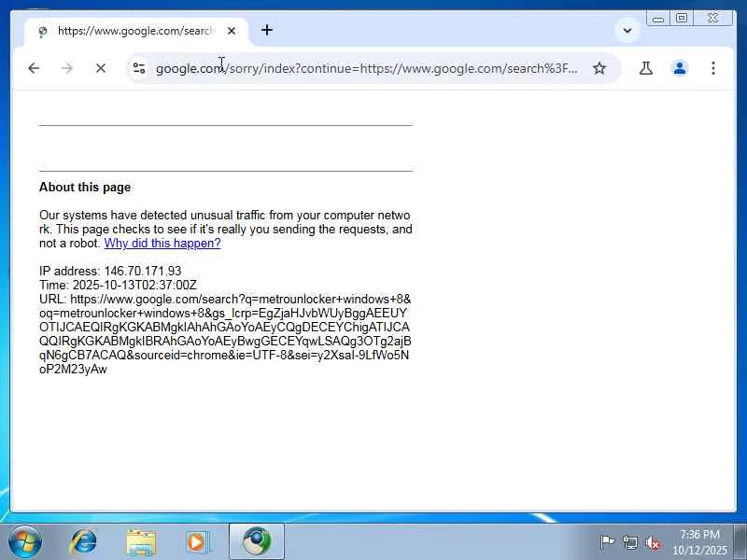Launch Internet Explorer from taskbar
The height and width of the screenshot is (560, 747).
coord(83,542)
